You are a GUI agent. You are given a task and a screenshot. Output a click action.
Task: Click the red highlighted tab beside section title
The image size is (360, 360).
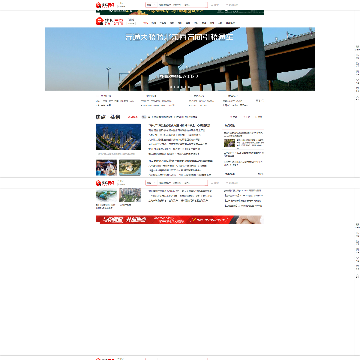tap(132, 117)
